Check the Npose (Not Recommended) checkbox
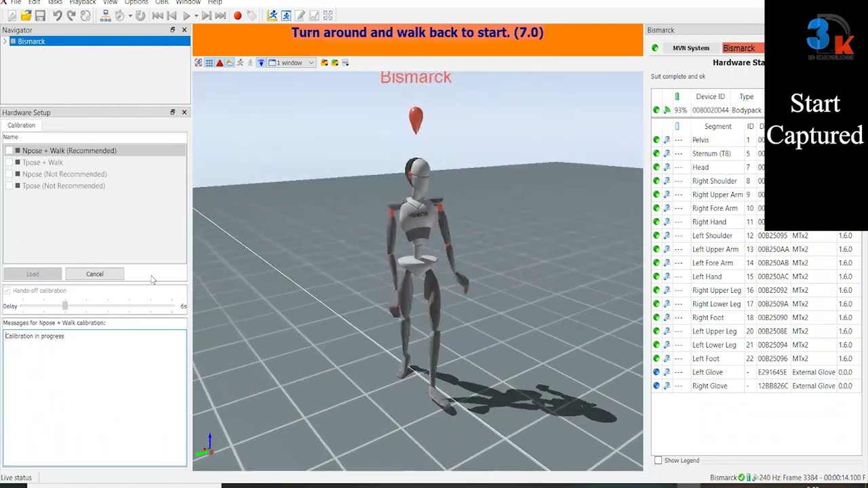 (x=9, y=174)
